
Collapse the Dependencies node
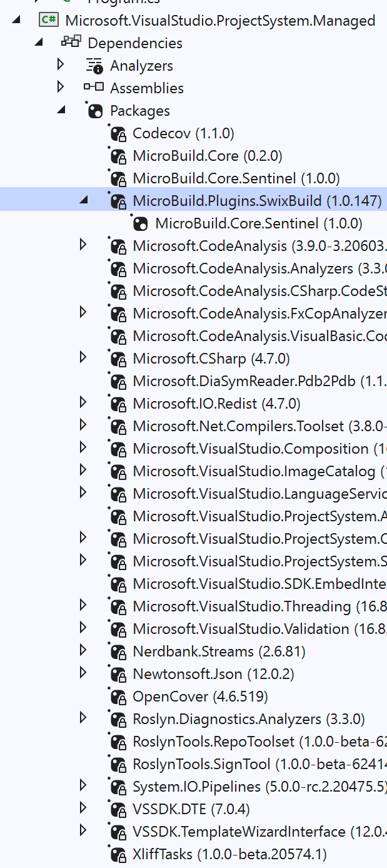click(x=38, y=43)
